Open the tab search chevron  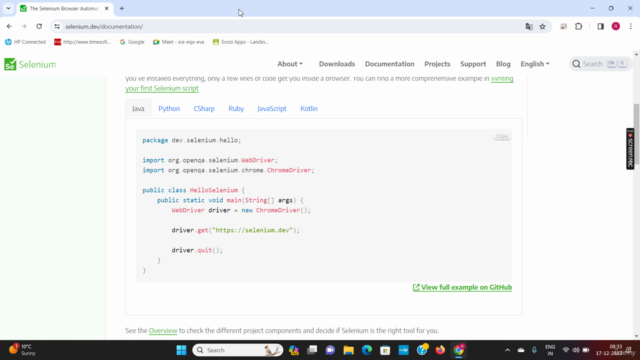click(x=8, y=8)
